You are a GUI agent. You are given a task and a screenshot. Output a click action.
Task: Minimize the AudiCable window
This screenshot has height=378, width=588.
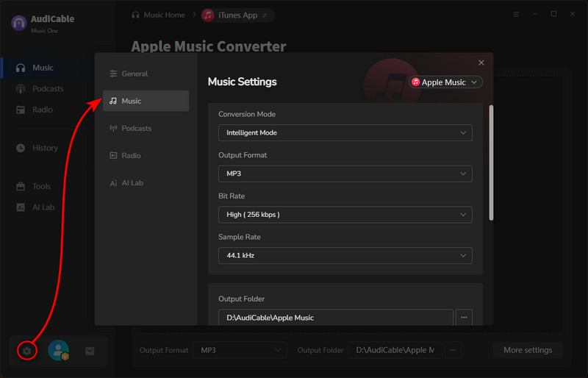tap(535, 14)
